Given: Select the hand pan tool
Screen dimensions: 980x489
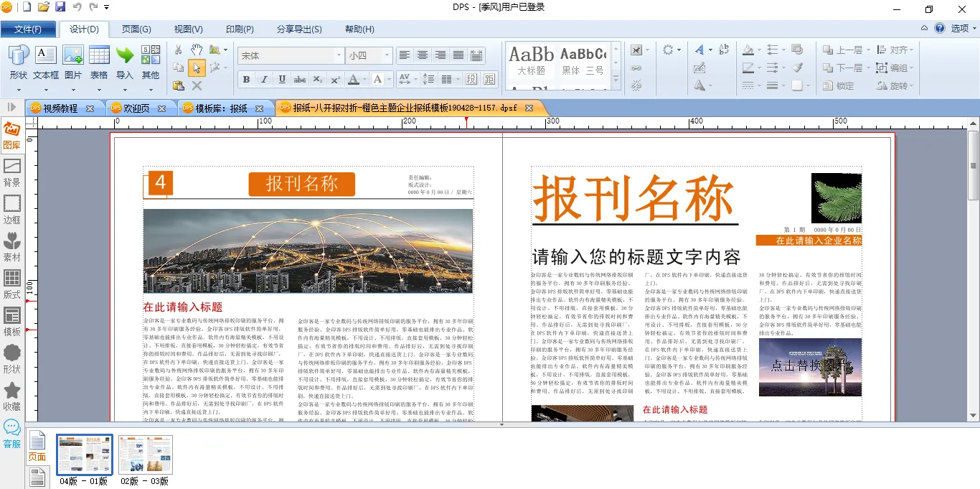Looking at the screenshot, I should [x=197, y=50].
